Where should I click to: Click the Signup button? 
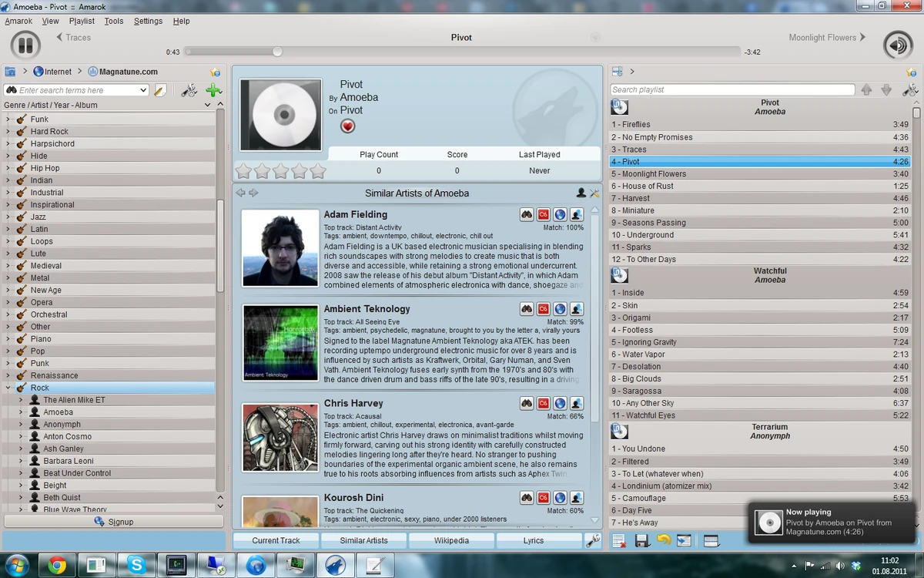click(115, 522)
